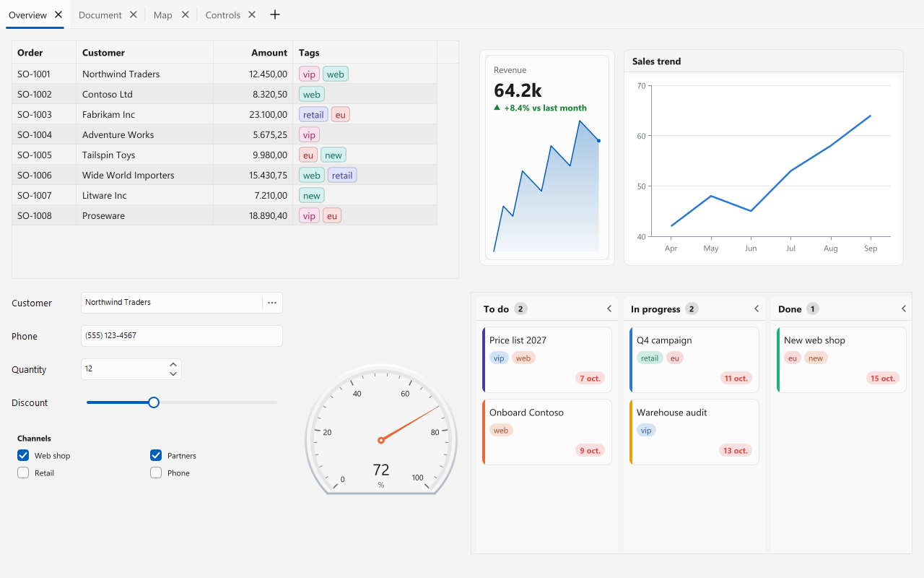This screenshot has width=924, height=578.
Task: Decrease Quantity with the down arrow
Action: click(x=173, y=374)
